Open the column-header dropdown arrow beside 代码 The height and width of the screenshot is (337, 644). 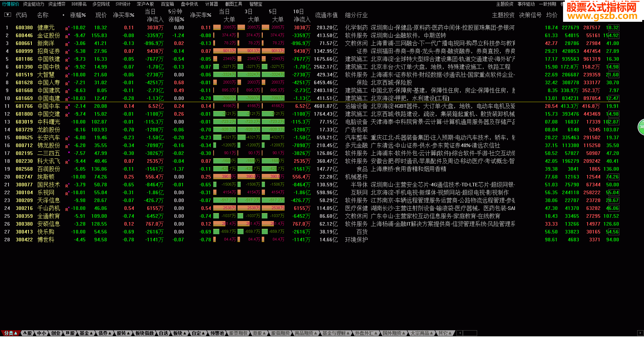click(x=7, y=15)
